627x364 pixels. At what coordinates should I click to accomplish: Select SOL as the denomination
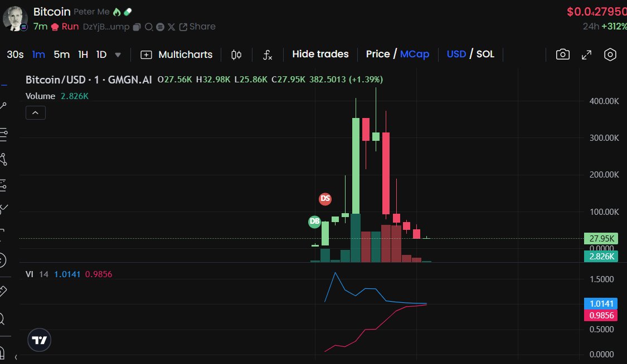point(485,54)
